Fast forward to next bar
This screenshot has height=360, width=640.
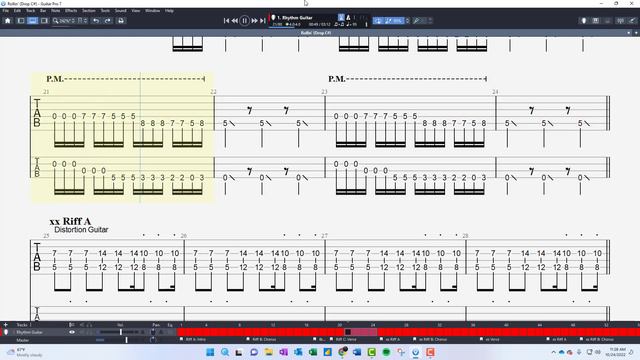(x=254, y=20)
